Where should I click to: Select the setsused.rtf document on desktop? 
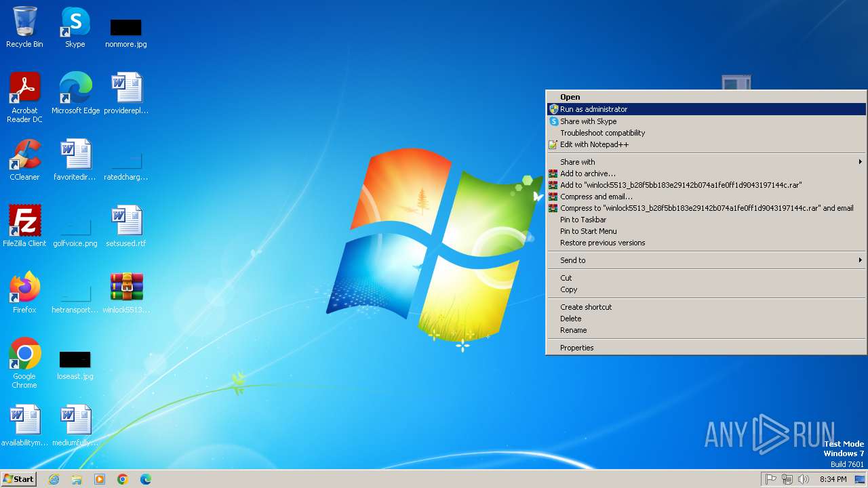coord(126,226)
